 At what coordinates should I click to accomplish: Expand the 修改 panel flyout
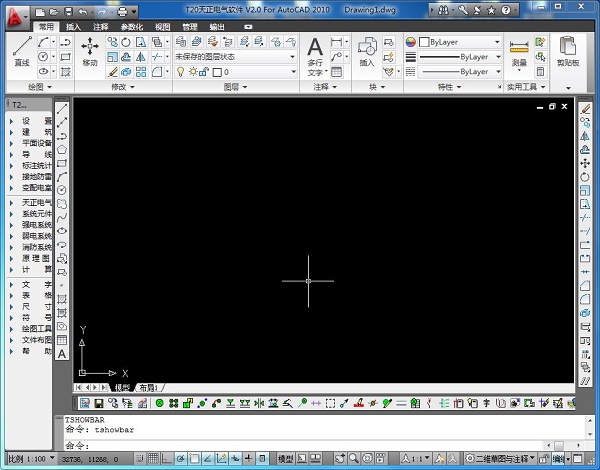point(123,87)
